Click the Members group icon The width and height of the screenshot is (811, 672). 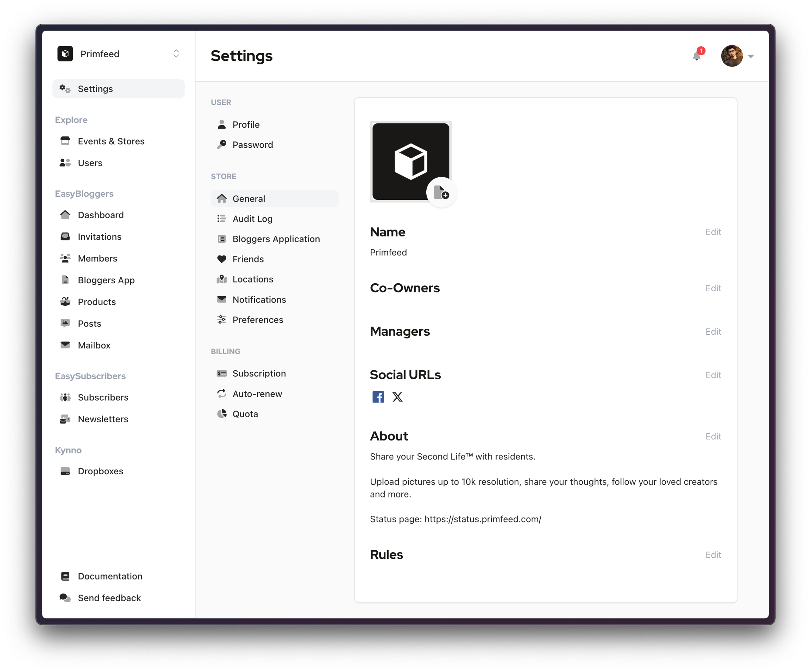65,258
